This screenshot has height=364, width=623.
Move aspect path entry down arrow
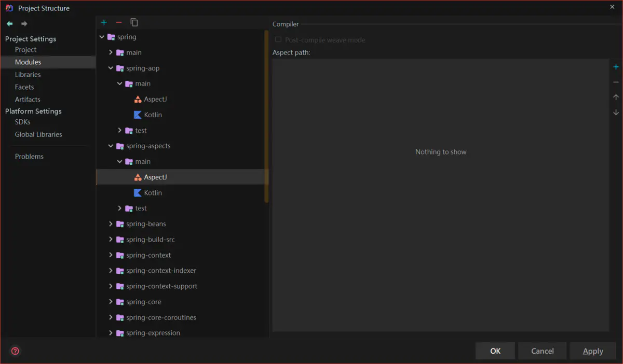(x=616, y=112)
